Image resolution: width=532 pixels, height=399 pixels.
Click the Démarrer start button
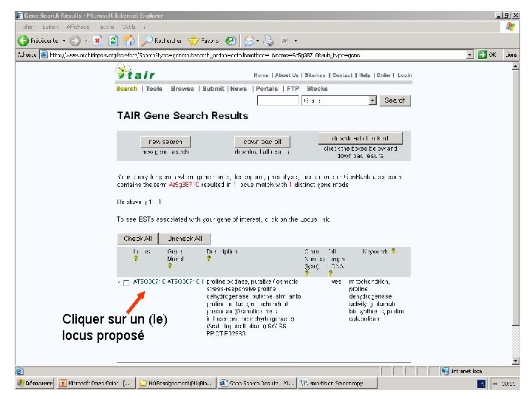click(x=35, y=383)
